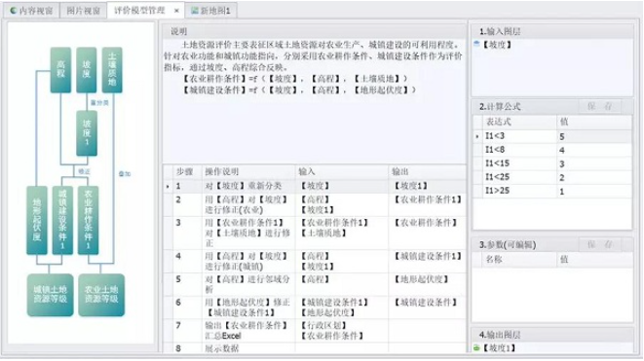Open the 图片视窗 tab
The height and width of the screenshot is (361, 644).
[x=84, y=11]
